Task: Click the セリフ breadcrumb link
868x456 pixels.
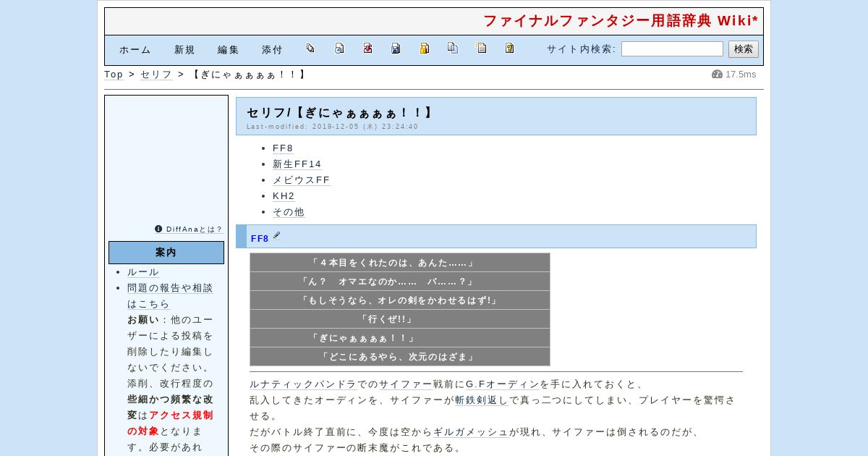Action: pyautogui.click(x=156, y=75)
